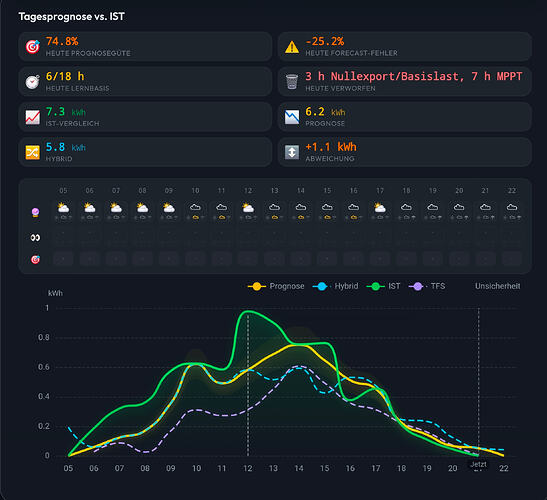
Task: Click the 12 label on the chart x-axis
Action: [x=248, y=468]
